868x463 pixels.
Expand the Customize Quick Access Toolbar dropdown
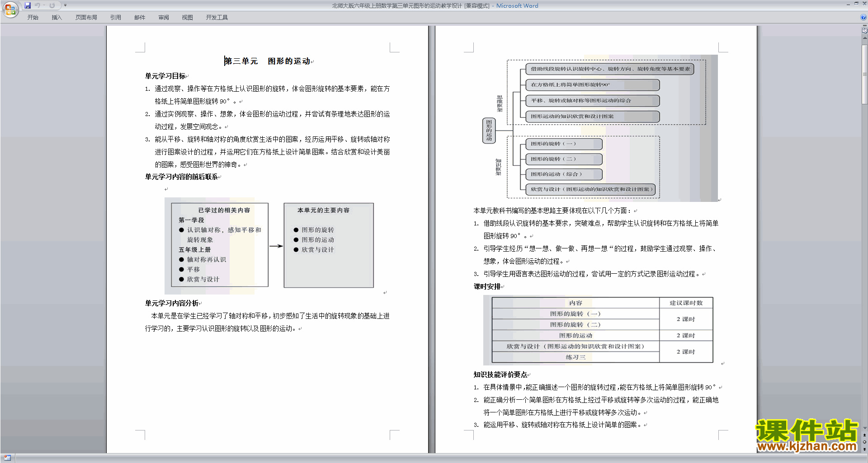tap(65, 5)
